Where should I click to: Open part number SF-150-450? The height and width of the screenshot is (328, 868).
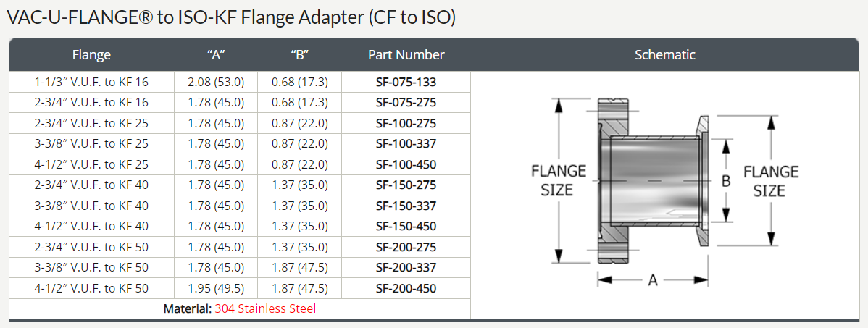(406, 226)
